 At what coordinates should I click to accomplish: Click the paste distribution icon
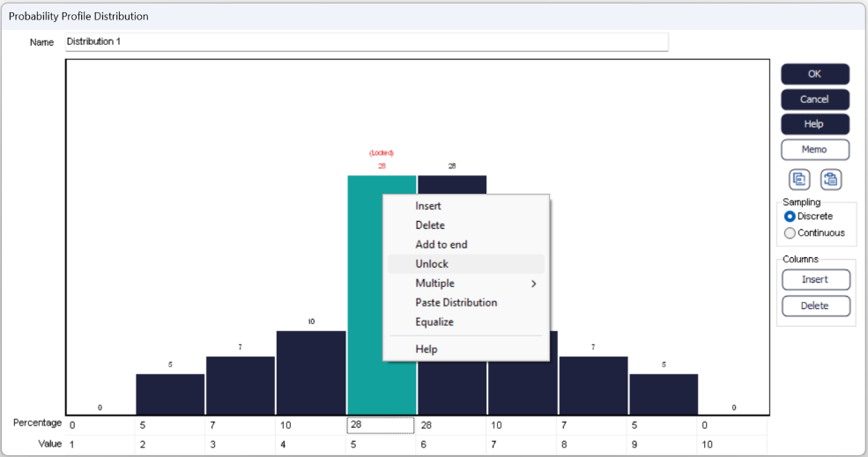point(830,180)
